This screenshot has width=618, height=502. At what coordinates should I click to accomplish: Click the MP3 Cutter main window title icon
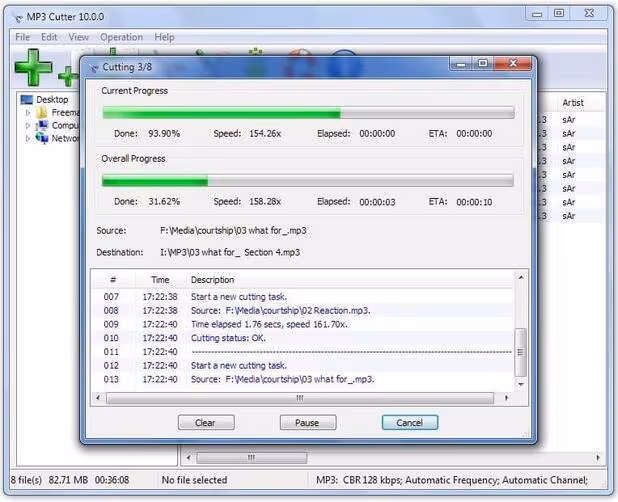18,17
